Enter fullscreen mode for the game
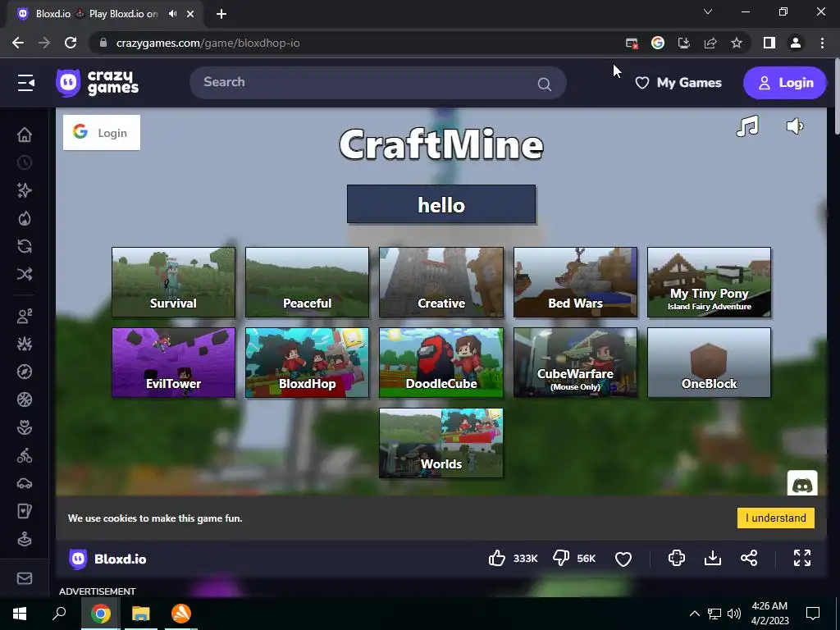This screenshot has height=630, width=840. point(802,558)
